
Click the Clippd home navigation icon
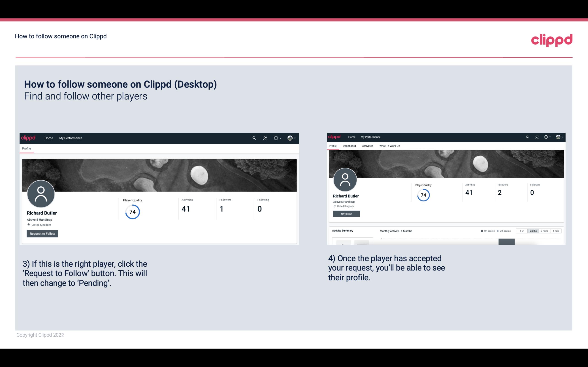[x=28, y=138]
